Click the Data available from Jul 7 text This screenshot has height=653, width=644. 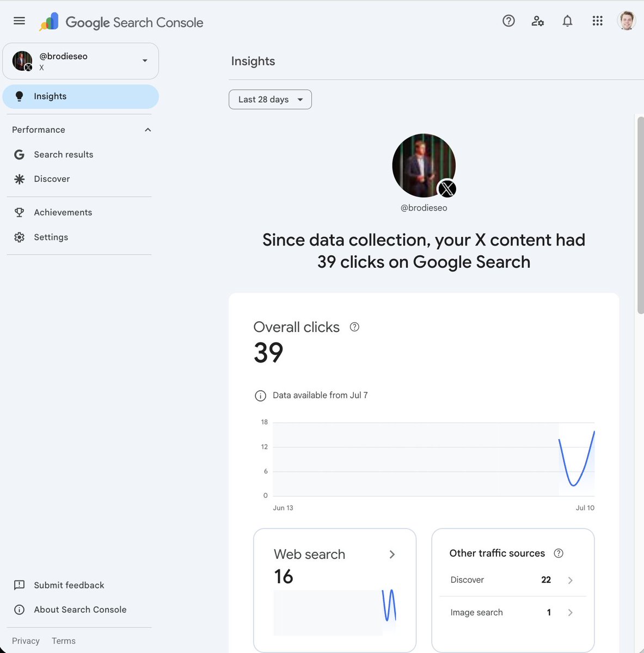click(x=320, y=395)
